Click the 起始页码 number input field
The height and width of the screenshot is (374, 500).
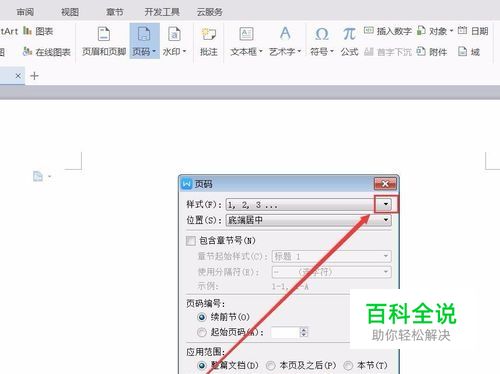(x=285, y=332)
